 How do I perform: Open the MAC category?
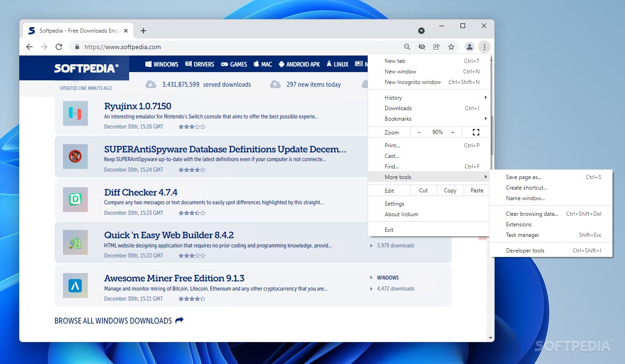(x=263, y=64)
